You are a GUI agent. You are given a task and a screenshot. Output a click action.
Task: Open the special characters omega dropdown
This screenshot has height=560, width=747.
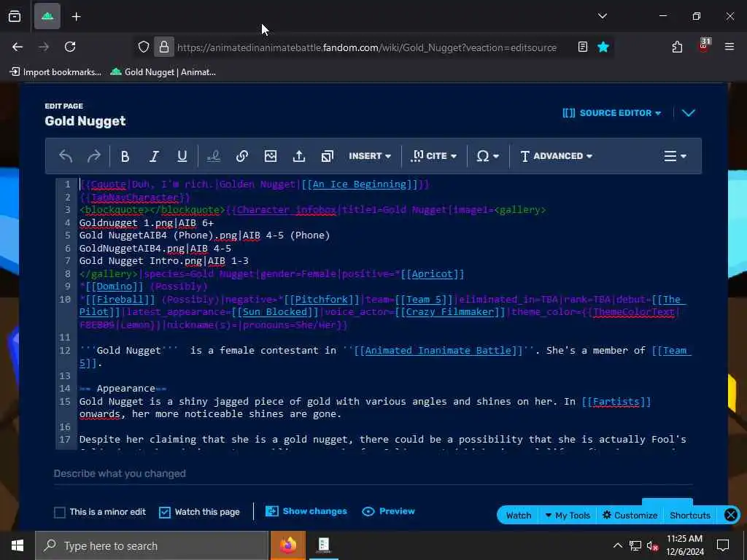tap(488, 156)
